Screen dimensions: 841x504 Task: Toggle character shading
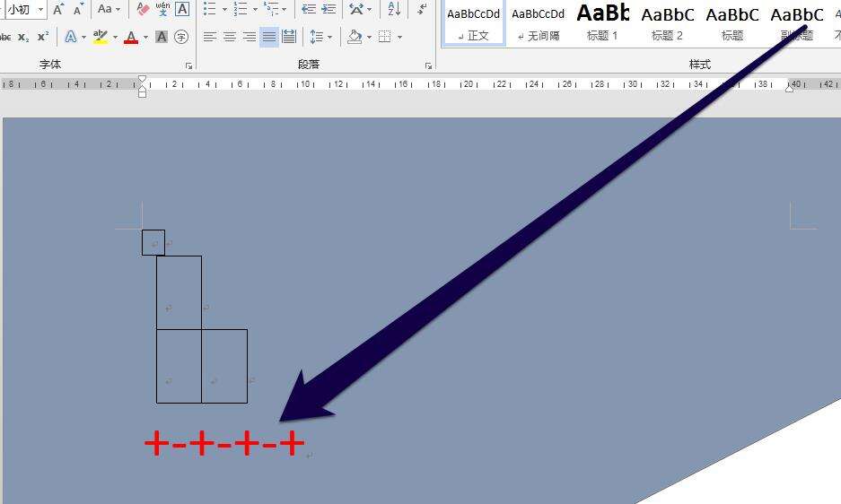point(161,37)
